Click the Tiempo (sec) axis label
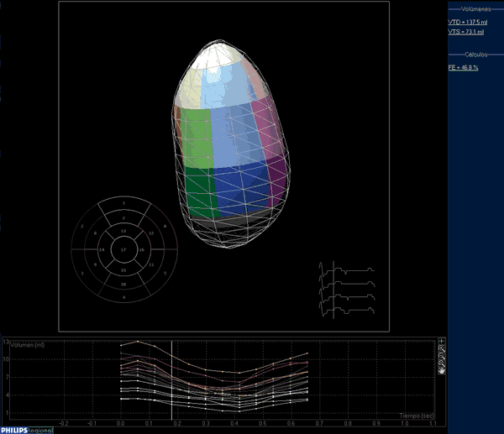The height and width of the screenshot is (434, 504). pos(417,416)
